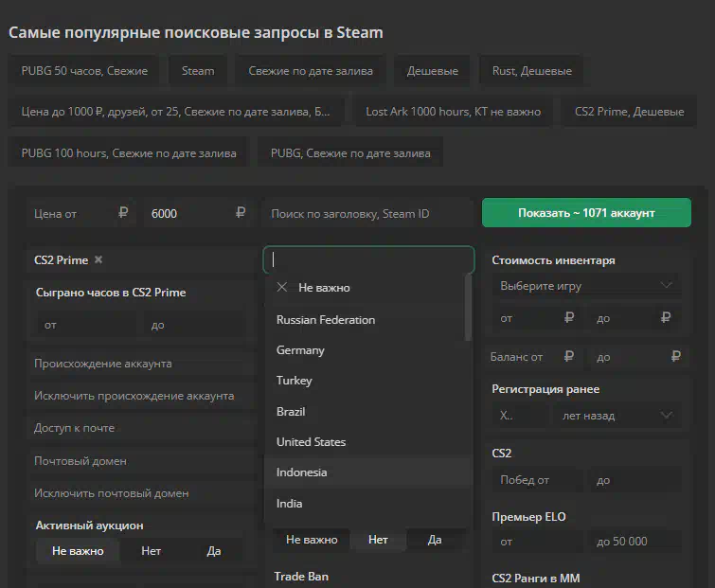715x588 pixels.
Task: Click the ruble icon in inventory cost до field
Action: click(x=666, y=318)
